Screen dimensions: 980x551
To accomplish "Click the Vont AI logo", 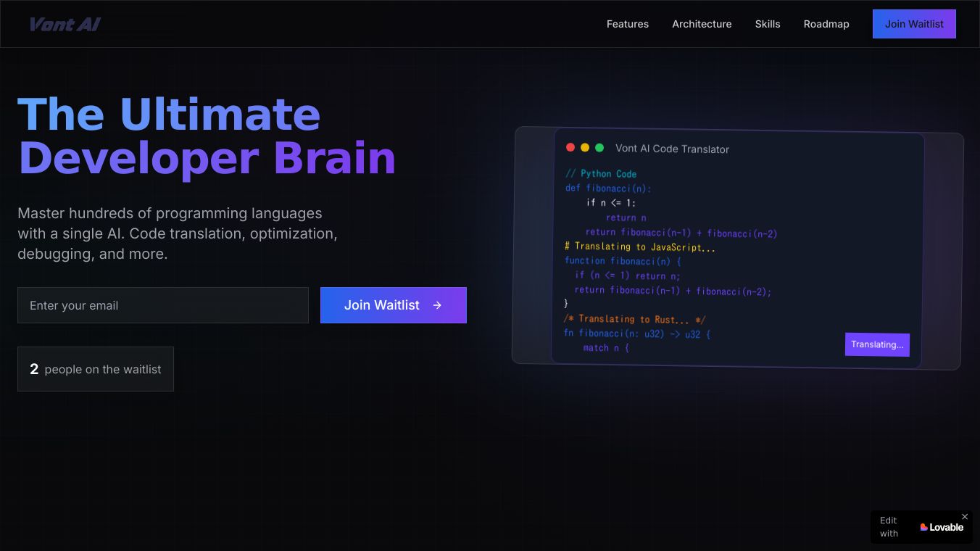I will [x=65, y=24].
